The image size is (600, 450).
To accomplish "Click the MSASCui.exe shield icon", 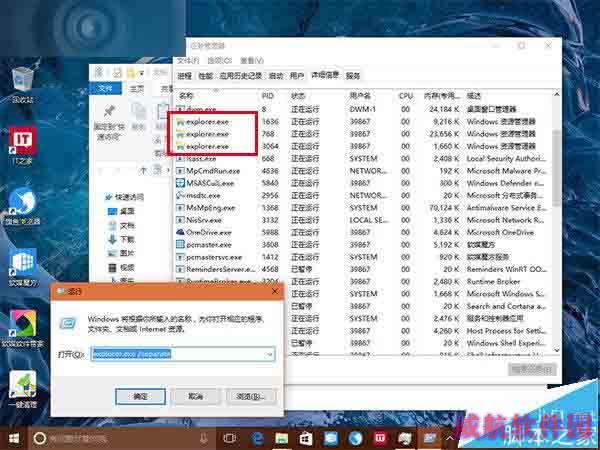I will point(180,183).
